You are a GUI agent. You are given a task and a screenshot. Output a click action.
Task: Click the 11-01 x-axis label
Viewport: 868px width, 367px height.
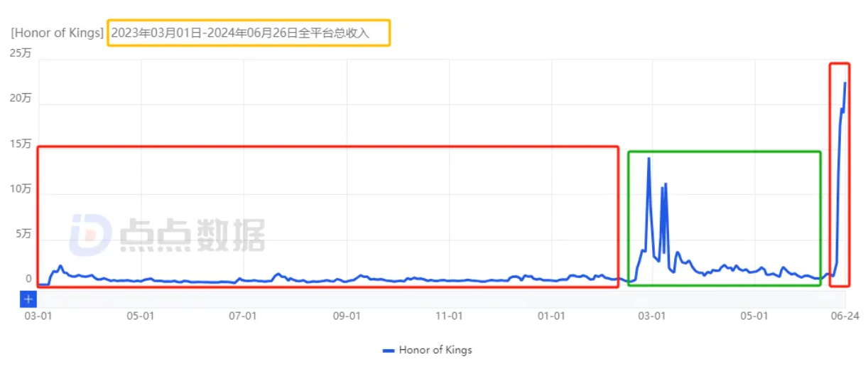(449, 316)
